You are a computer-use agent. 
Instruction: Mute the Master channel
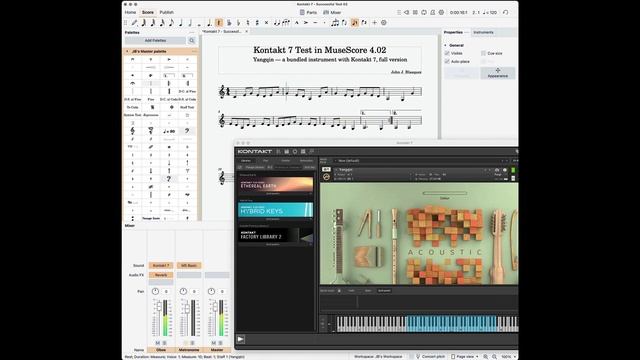[213, 343]
